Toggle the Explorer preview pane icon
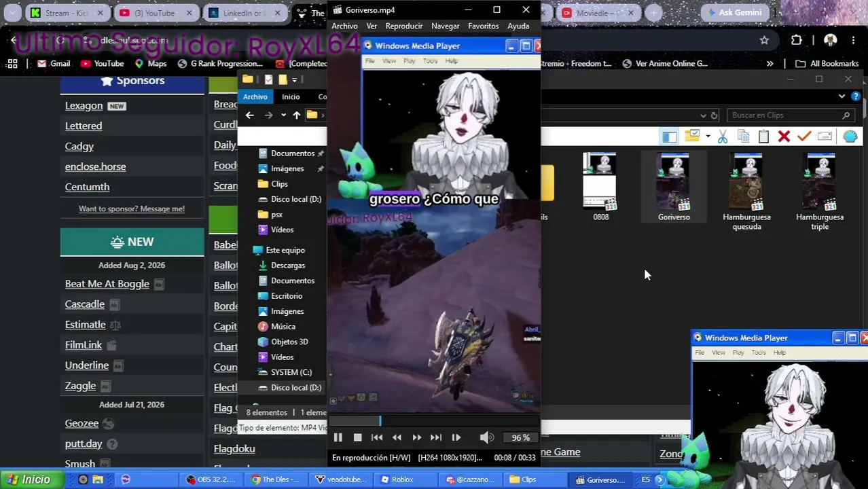The image size is (868, 489). 670,137
